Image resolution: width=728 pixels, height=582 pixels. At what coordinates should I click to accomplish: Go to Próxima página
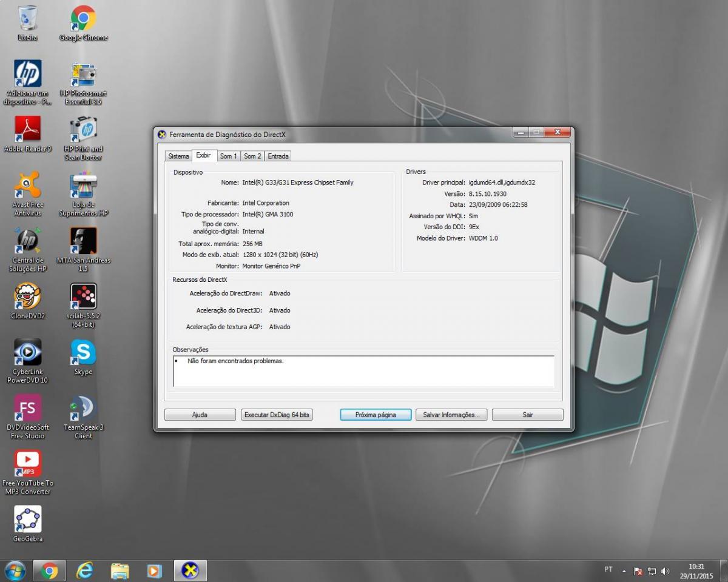376,415
